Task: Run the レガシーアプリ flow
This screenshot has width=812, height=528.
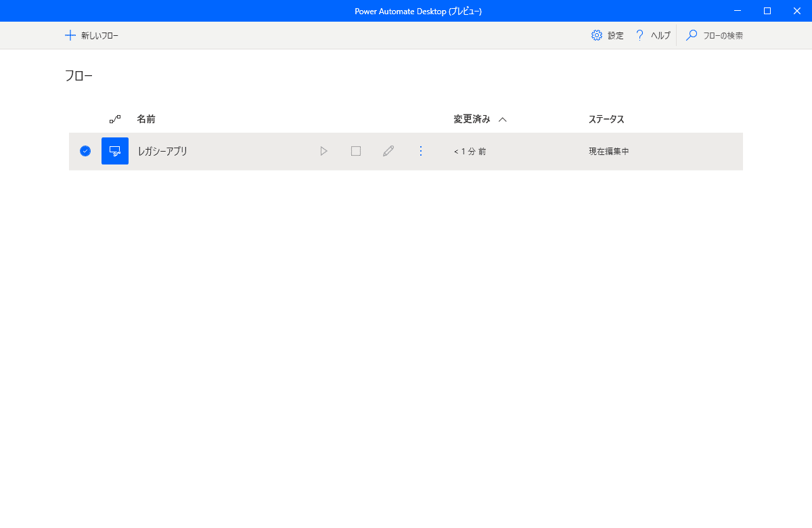Action: point(323,151)
